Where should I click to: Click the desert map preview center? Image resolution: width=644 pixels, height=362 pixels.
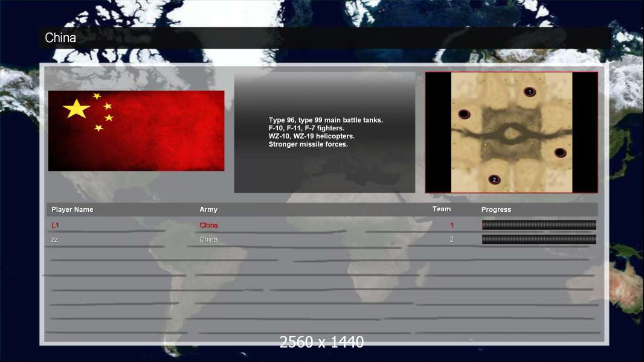(x=511, y=132)
